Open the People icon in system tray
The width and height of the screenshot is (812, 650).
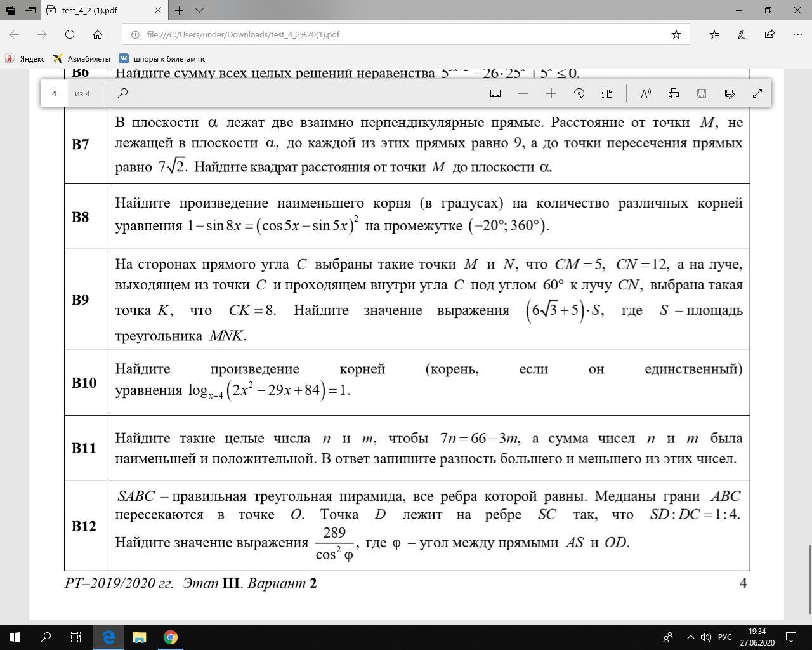tap(668, 637)
